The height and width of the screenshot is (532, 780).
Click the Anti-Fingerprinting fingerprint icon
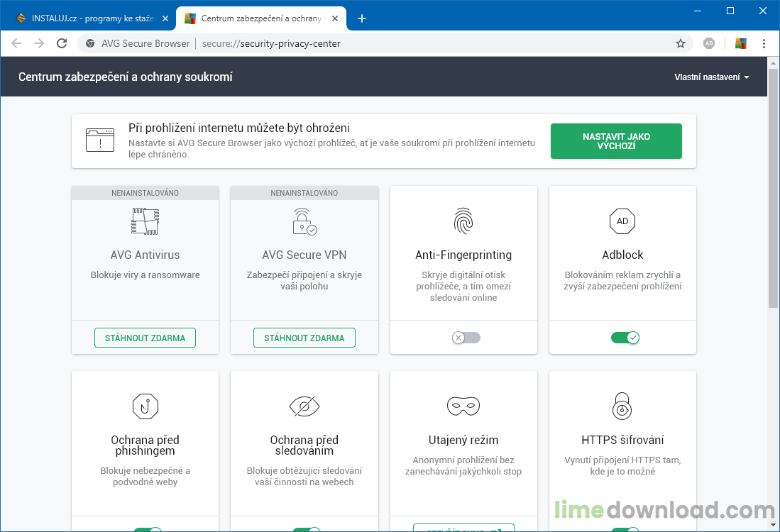pyautogui.click(x=463, y=221)
